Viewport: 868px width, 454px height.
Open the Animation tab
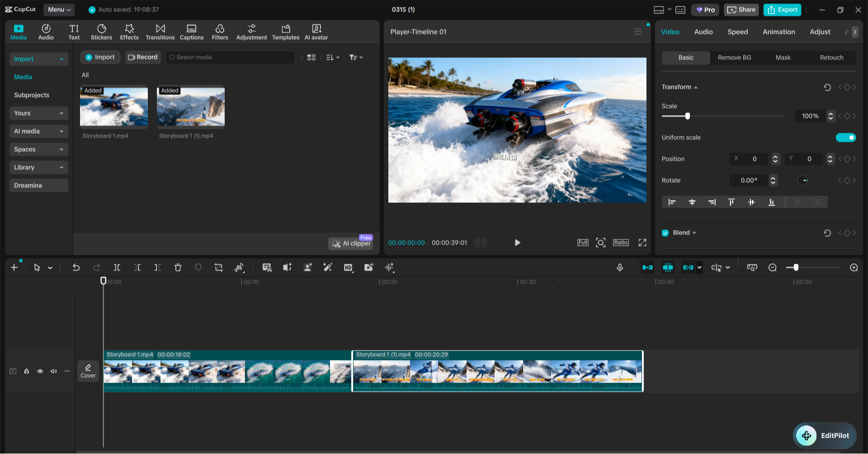coord(778,32)
